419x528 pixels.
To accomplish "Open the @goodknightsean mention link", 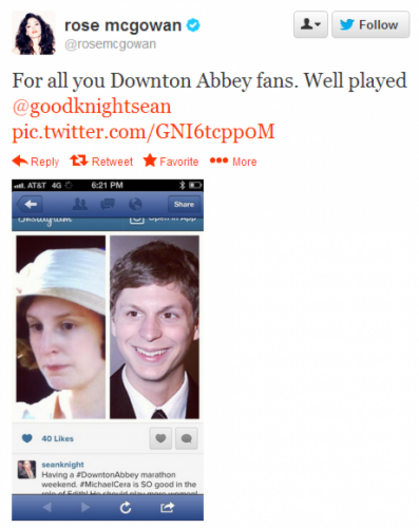I will (x=92, y=106).
